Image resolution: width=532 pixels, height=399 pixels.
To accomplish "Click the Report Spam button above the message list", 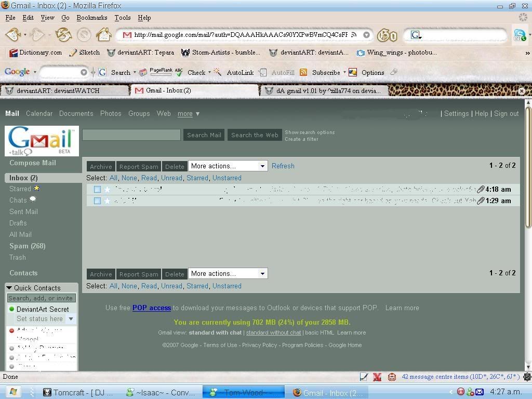I will point(139,167).
